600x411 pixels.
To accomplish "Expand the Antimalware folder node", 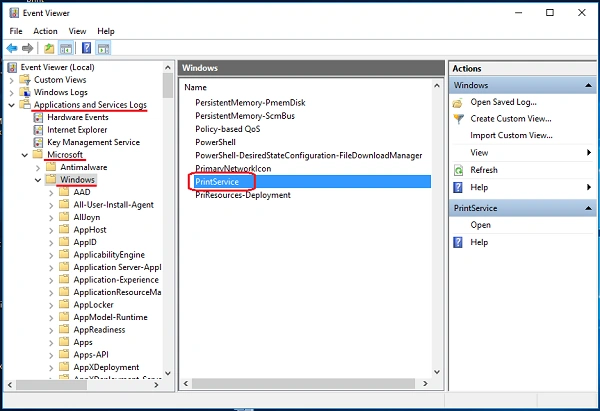I will pyautogui.click(x=38, y=168).
